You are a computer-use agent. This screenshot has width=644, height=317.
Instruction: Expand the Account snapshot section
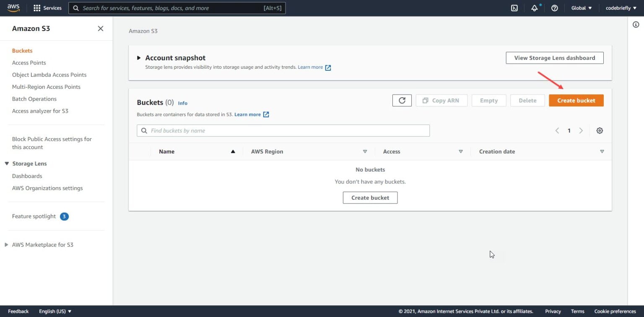click(138, 57)
